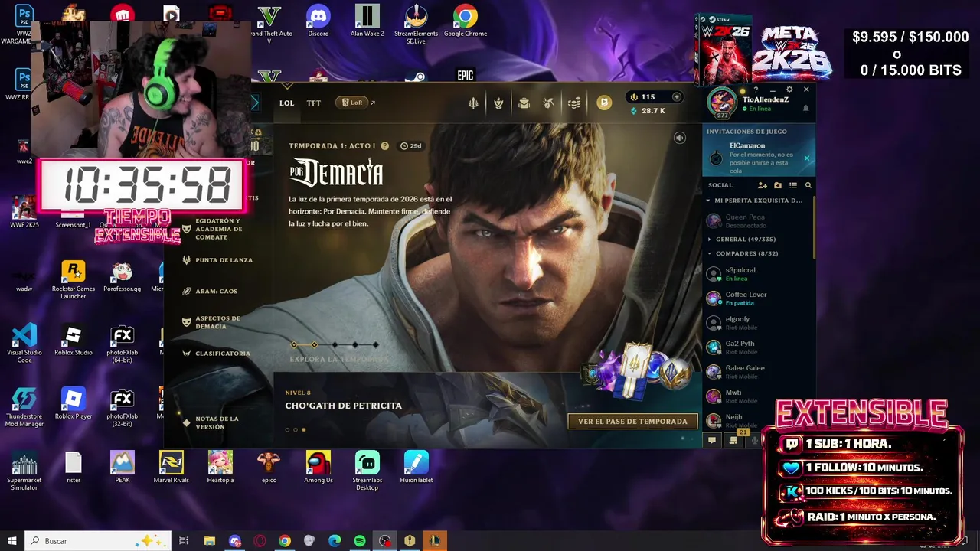Toggle the voice microphone icon at social bottom
980x551 pixels.
pyautogui.click(x=755, y=440)
